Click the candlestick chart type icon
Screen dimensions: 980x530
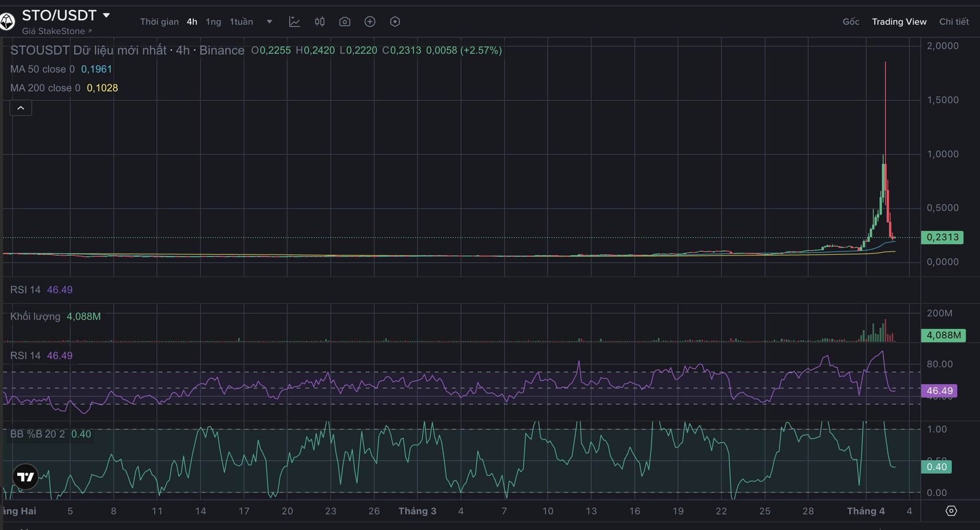click(x=319, y=22)
